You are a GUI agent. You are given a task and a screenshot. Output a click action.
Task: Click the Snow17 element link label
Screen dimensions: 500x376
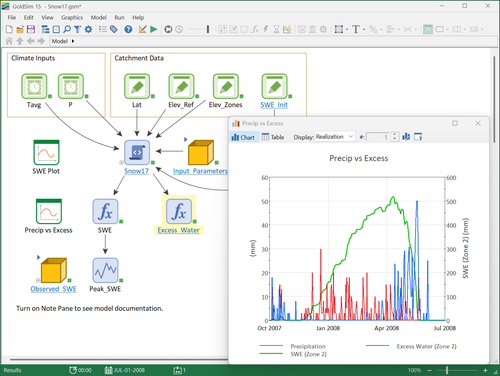(x=136, y=171)
